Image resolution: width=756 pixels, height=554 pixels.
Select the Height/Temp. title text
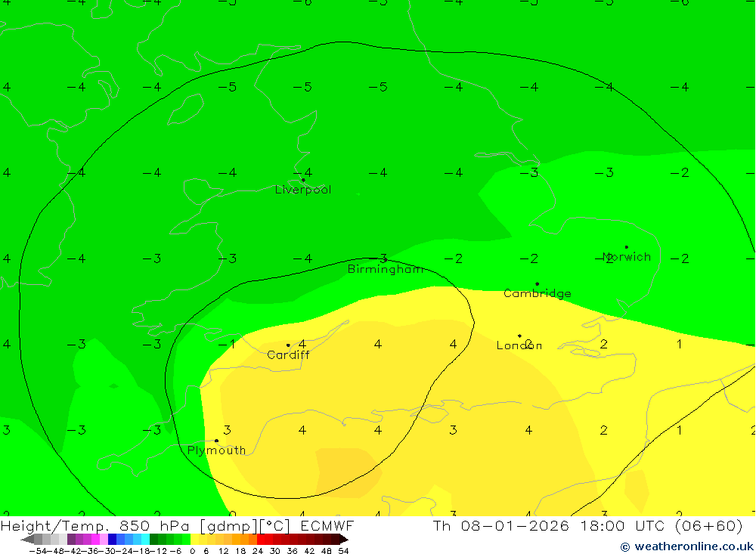[55, 526]
